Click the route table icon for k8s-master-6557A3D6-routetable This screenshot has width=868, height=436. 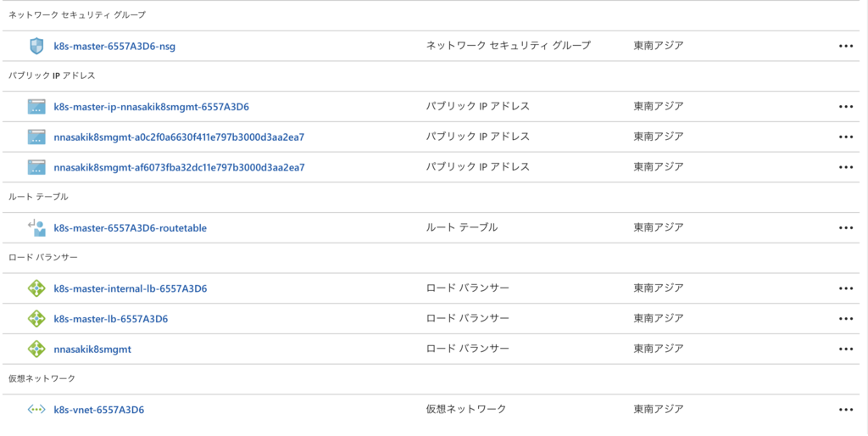click(x=36, y=227)
